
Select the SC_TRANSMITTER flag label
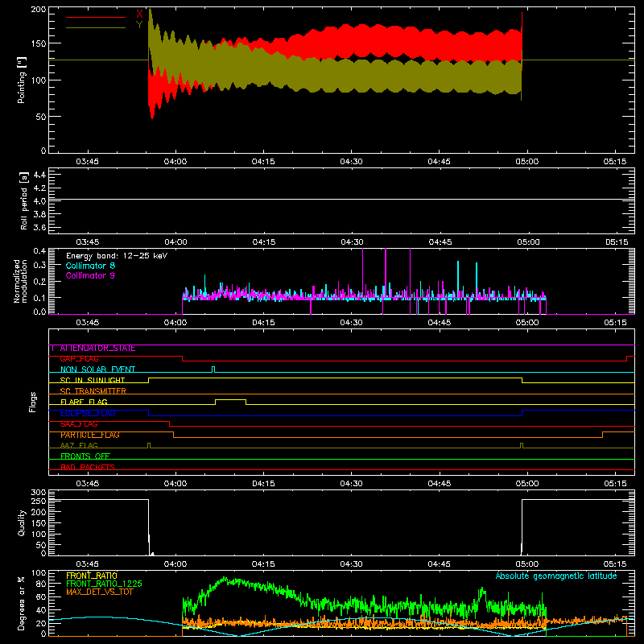(93, 391)
